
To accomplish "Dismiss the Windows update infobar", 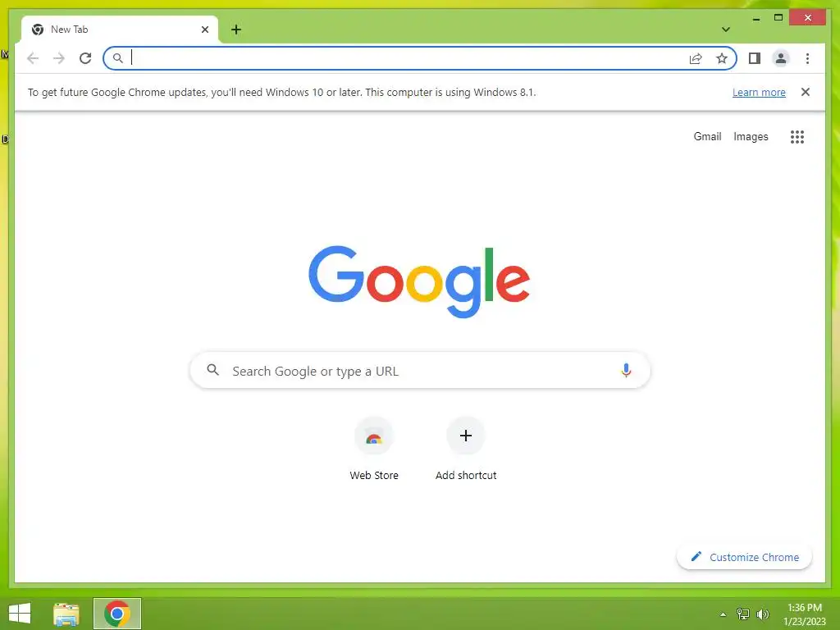I will coord(806,92).
